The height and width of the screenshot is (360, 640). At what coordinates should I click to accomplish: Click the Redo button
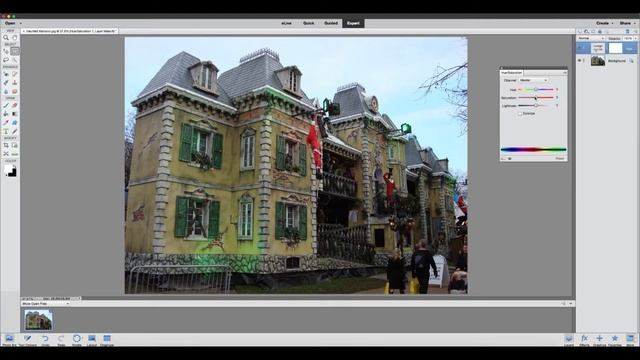61,340
